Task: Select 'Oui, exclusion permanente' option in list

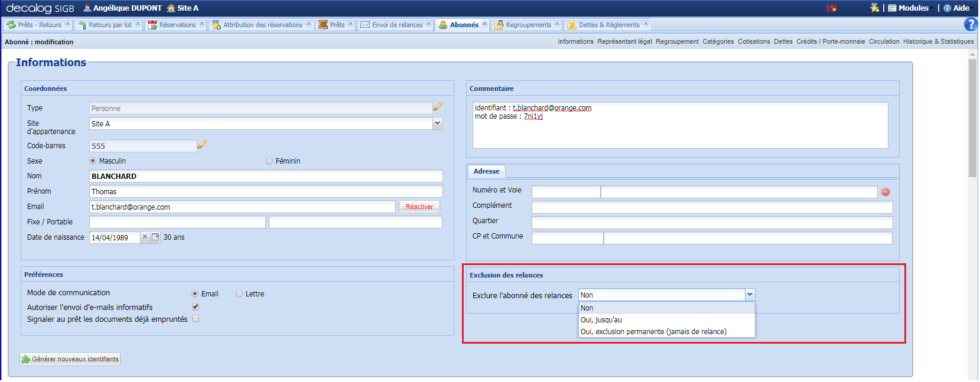Action: (653, 332)
